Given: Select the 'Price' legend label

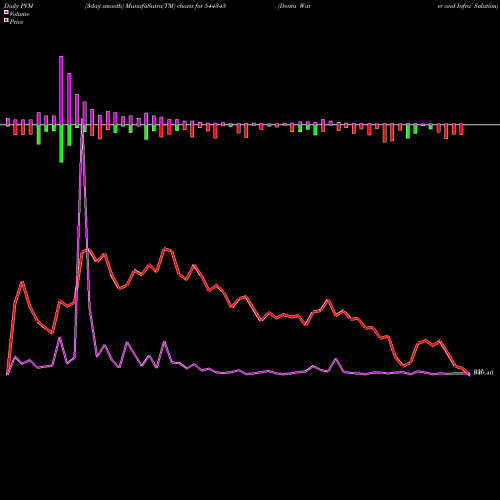Looking at the screenshot, I should pos(16,22).
